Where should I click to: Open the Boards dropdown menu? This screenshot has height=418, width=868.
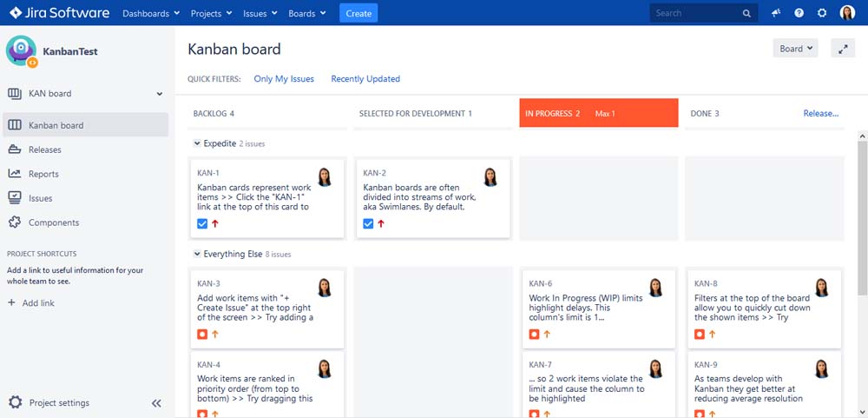[307, 13]
